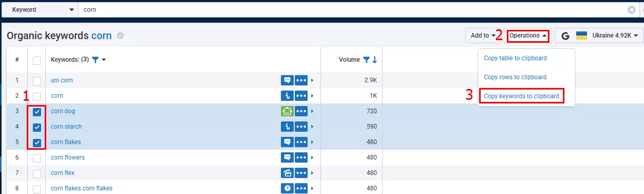
Task: Expand the corn flex row arrow
Action: coord(312,173)
